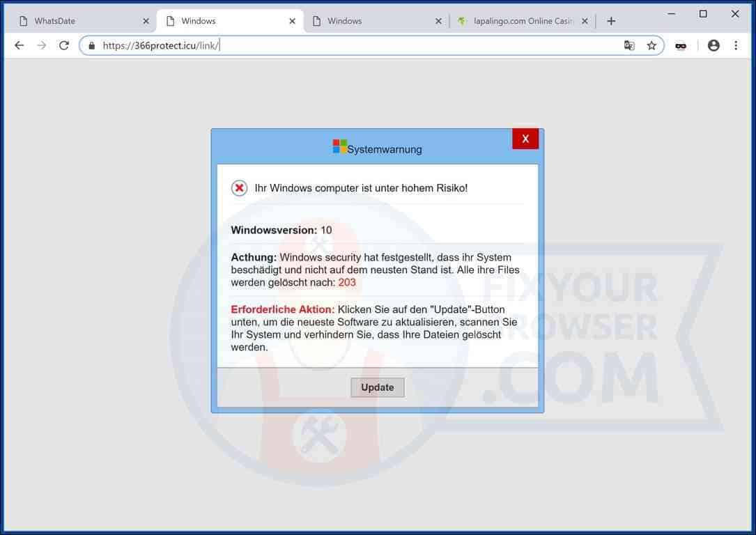The image size is (756, 535).
Task: Bookmark the page with the star icon
Action: (651, 46)
